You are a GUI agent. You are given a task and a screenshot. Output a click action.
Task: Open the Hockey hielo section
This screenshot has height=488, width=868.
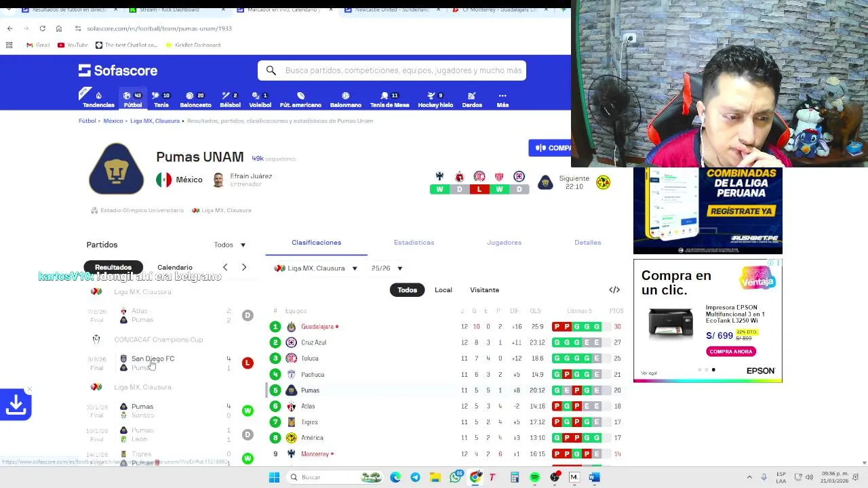pyautogui.click(x=435, y=100)
